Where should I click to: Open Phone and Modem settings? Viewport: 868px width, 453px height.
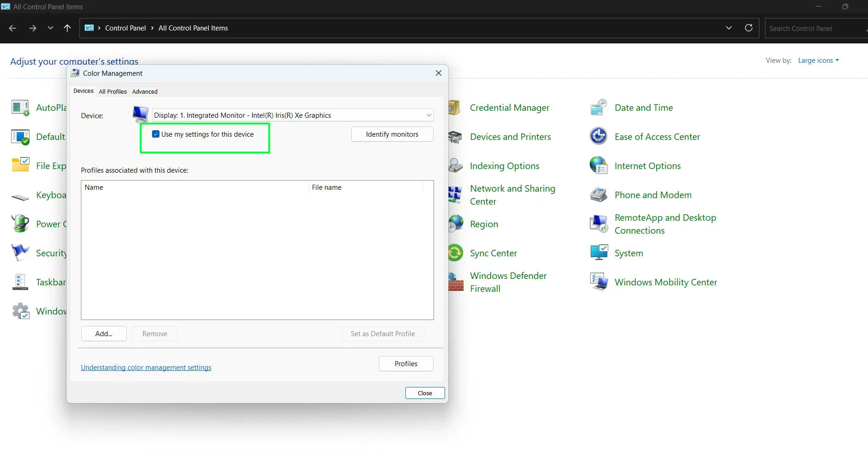[x=653, y=194]
